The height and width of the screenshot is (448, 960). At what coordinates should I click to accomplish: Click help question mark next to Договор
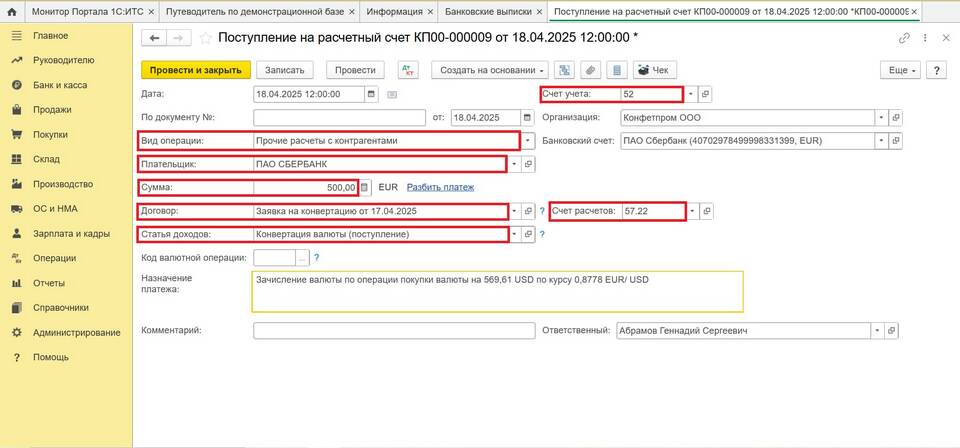tap(543, 211)
